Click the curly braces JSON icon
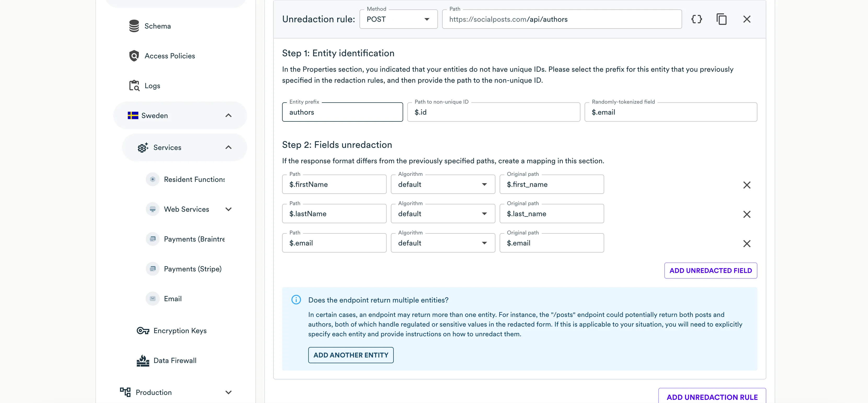The image size is (868, 403). (696, 19)
